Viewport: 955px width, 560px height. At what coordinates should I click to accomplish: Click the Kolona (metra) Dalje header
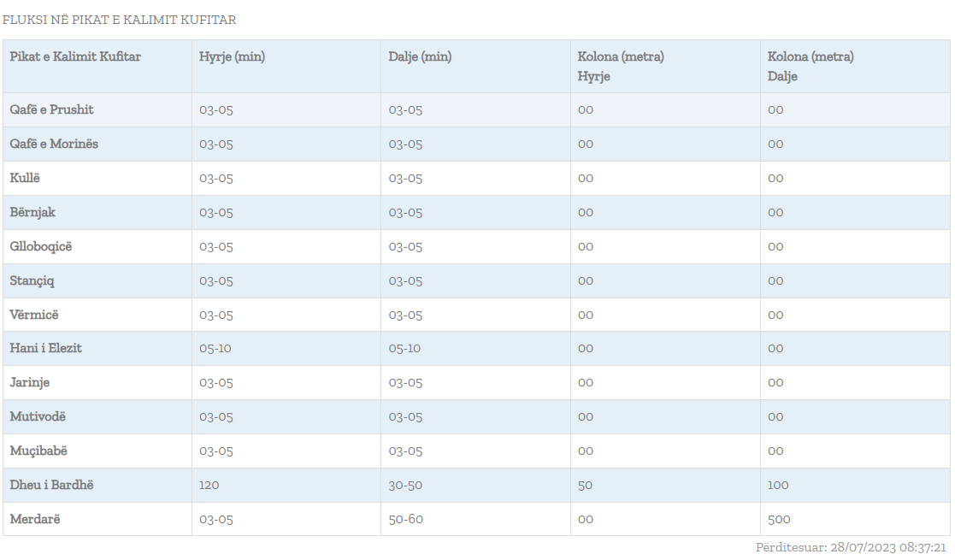(x=810, y=67)
